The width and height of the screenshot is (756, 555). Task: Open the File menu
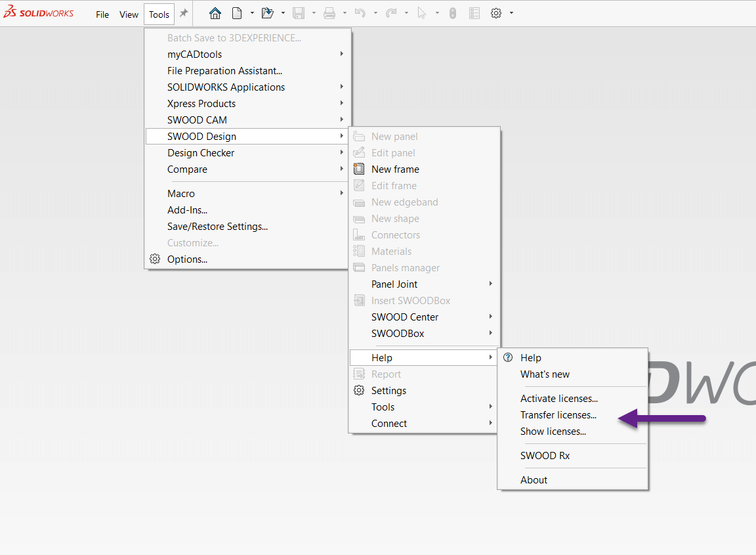tap(102, 14)
